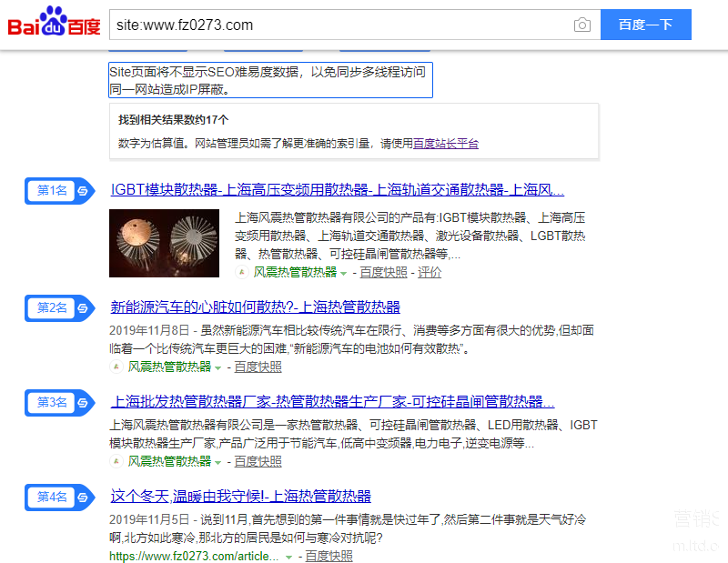Viewport: 728px width, 563px height.
Task: Click the blue plugin icon next to 第4名
Action: [82, 498]
